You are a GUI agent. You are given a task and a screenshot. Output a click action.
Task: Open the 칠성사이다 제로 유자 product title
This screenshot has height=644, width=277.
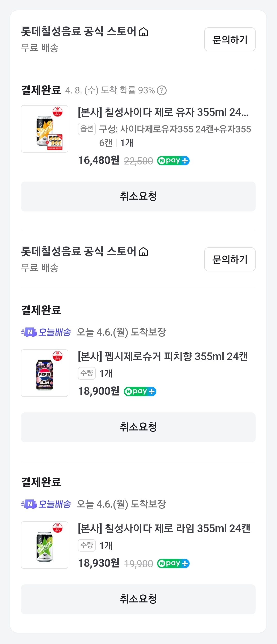[x=163, y=112]
